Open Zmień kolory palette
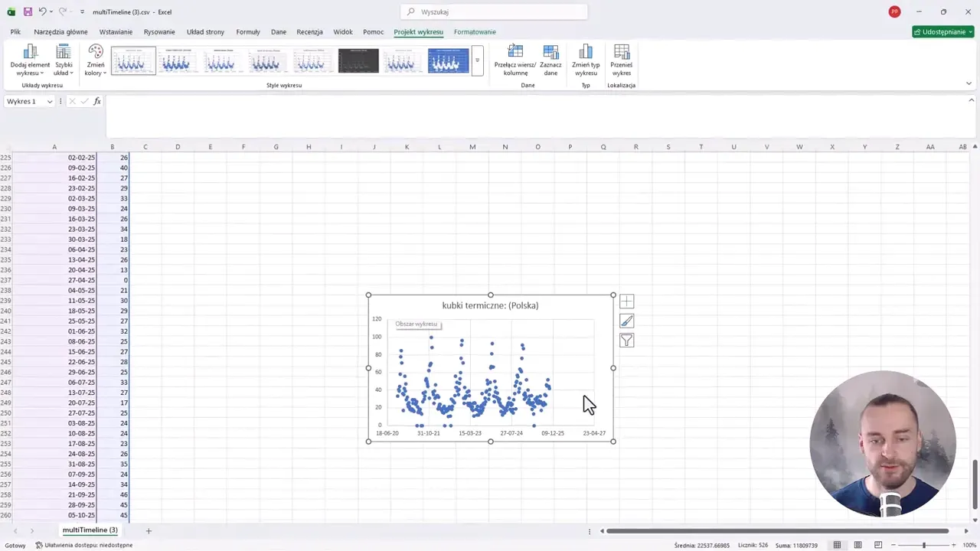This screenshot has height=551, width=980. pyautogui.click(x=96, y=60)
